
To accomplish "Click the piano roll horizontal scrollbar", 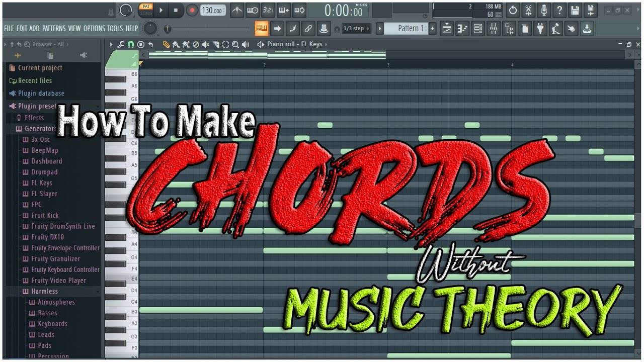I will tap(387, 55).
